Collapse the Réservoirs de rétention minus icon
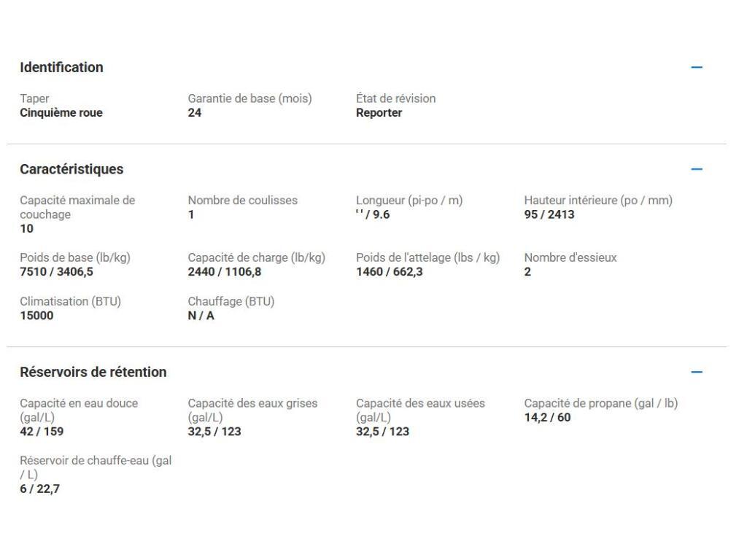Viewport: 747px width, 560px height. pos(697,372)
